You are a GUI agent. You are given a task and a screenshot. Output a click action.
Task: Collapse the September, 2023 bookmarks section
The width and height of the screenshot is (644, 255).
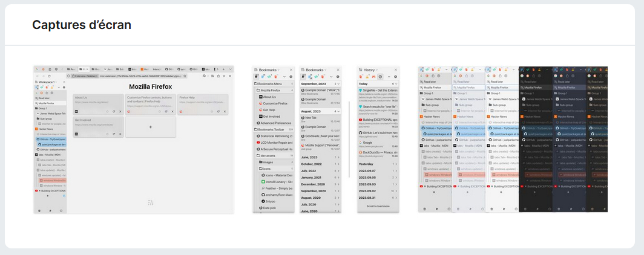321,83
